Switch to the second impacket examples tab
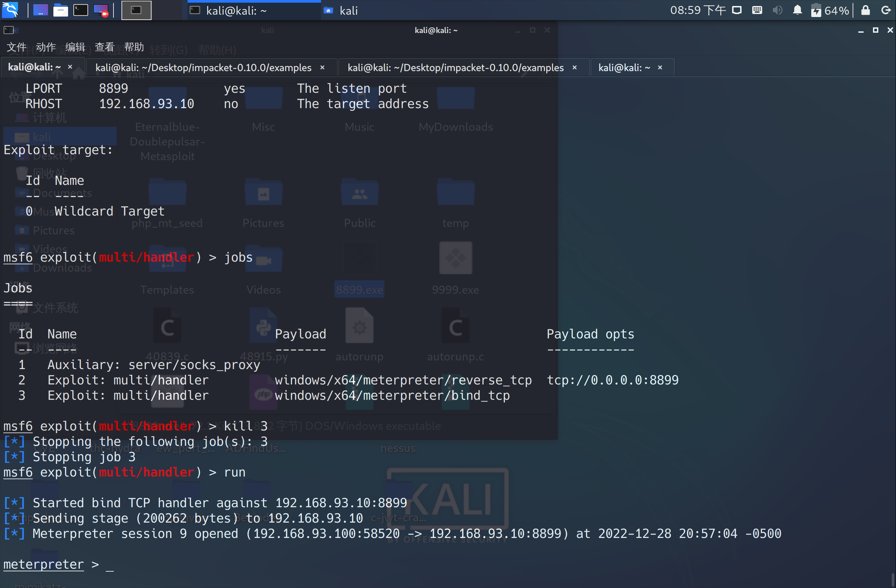 (x=456, y=68)
